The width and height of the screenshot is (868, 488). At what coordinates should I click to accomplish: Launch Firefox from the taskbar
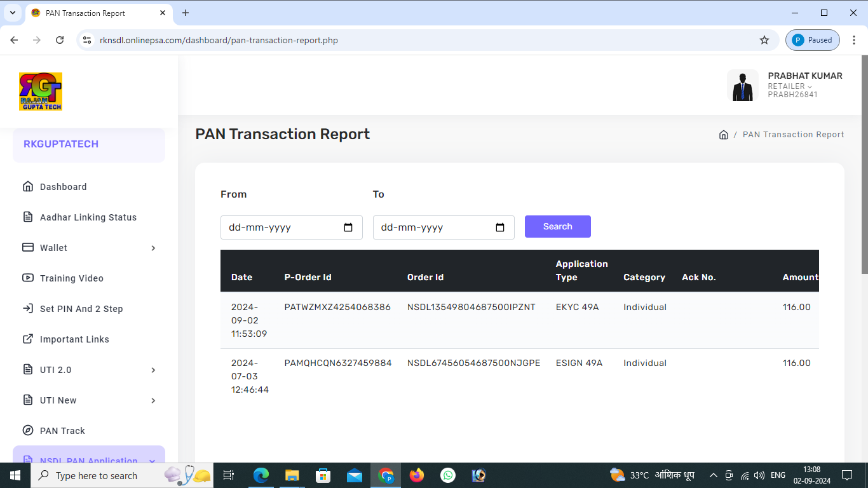[x=417, y=475]
